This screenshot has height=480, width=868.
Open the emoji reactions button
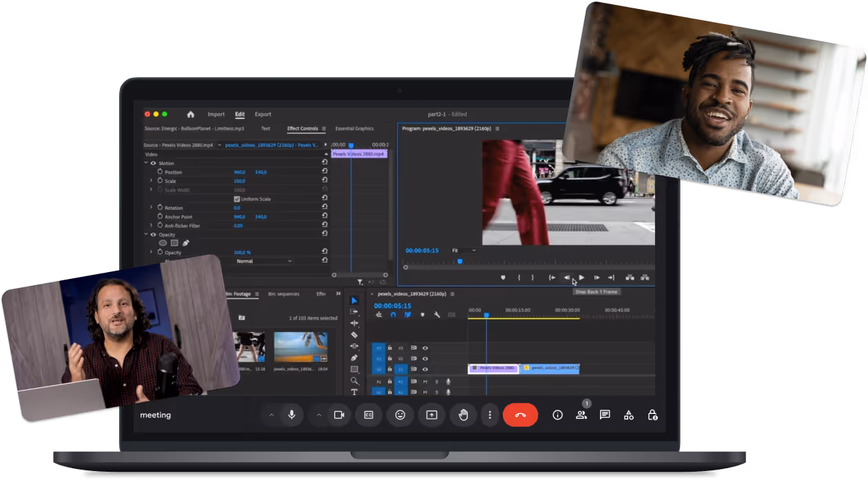(x=400, y=415)
